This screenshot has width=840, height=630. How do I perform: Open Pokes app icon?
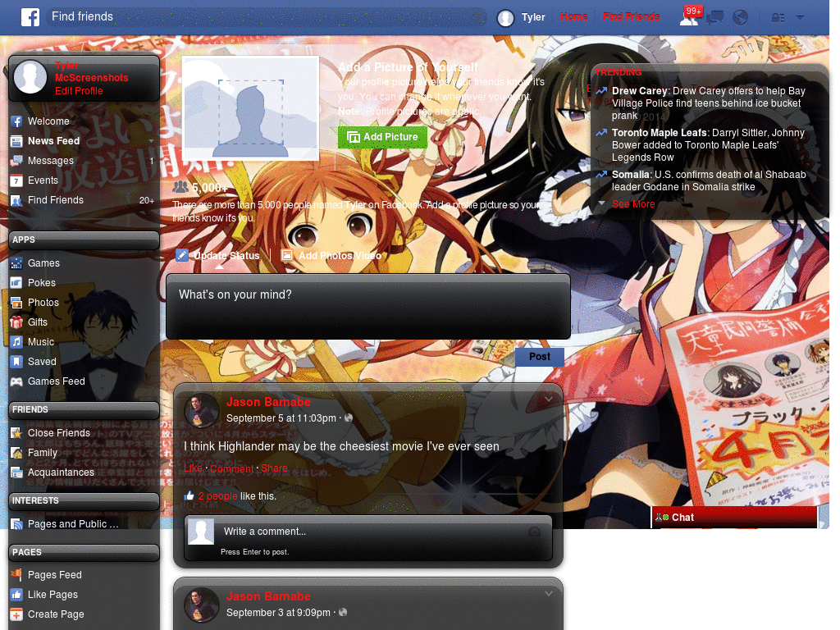(x=16, y=283)
